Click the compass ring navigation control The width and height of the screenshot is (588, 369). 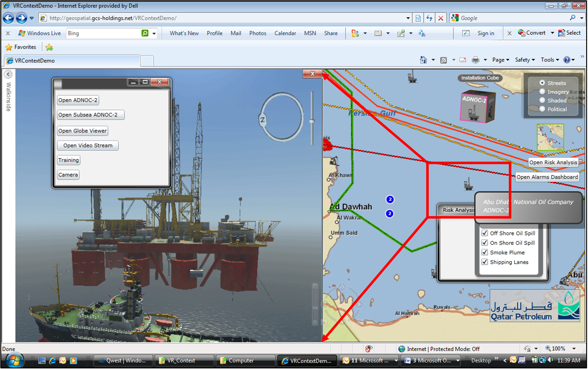[x=282, y=117]
